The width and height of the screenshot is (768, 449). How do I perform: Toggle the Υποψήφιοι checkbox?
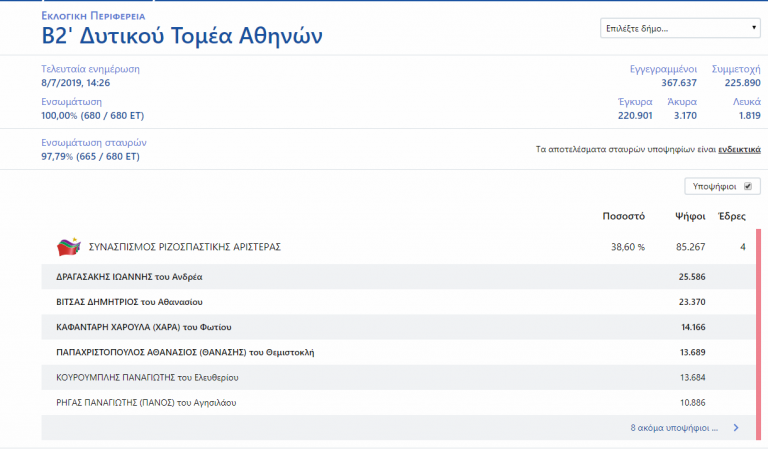coord(748,186)
